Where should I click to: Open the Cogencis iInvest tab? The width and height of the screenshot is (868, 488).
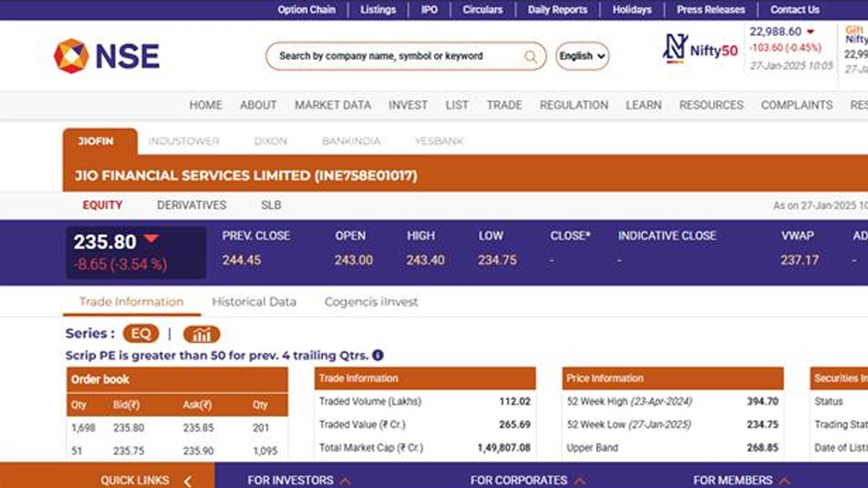(371, 302)
